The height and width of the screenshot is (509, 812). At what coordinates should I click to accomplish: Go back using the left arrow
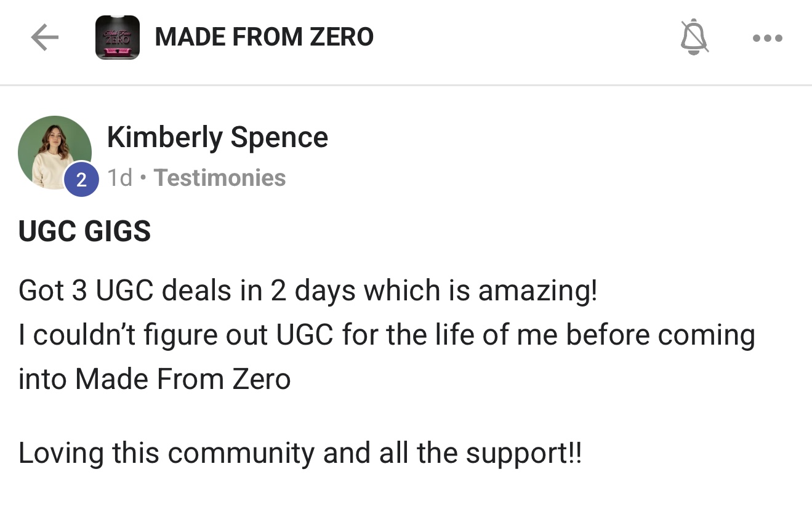click(x=44, y=37)
